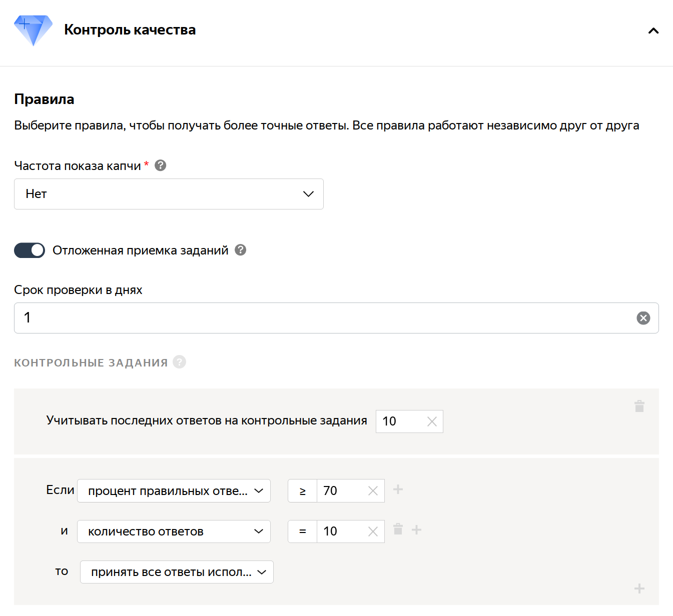673x616 pixels.
Task: Add condition after percent correct row
Action: click(398, 489)
